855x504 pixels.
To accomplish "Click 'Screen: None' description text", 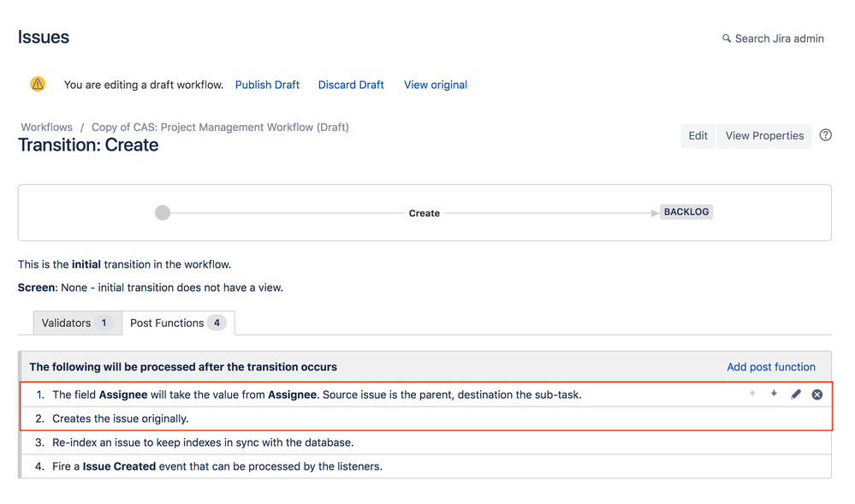I will click(151, 288).
